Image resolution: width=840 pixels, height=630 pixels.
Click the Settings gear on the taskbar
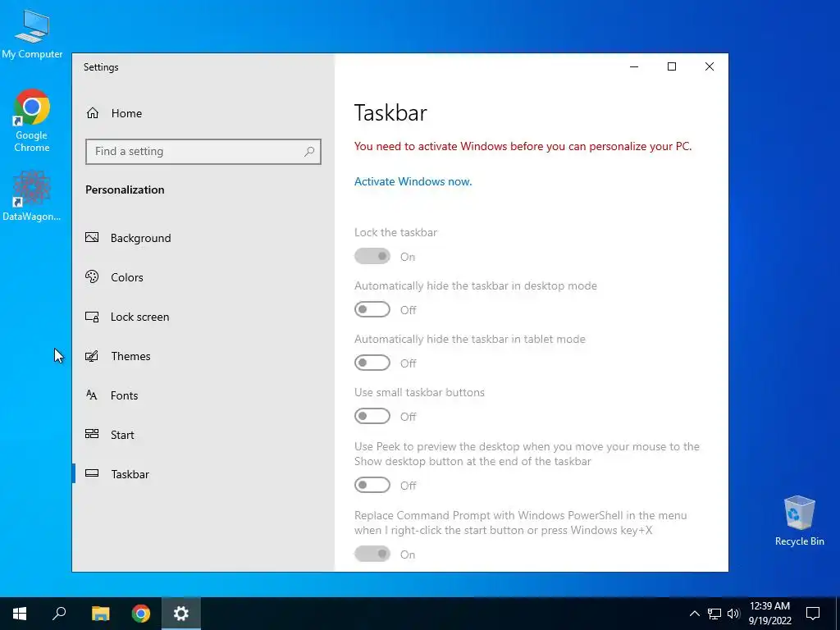coord(181,614)
